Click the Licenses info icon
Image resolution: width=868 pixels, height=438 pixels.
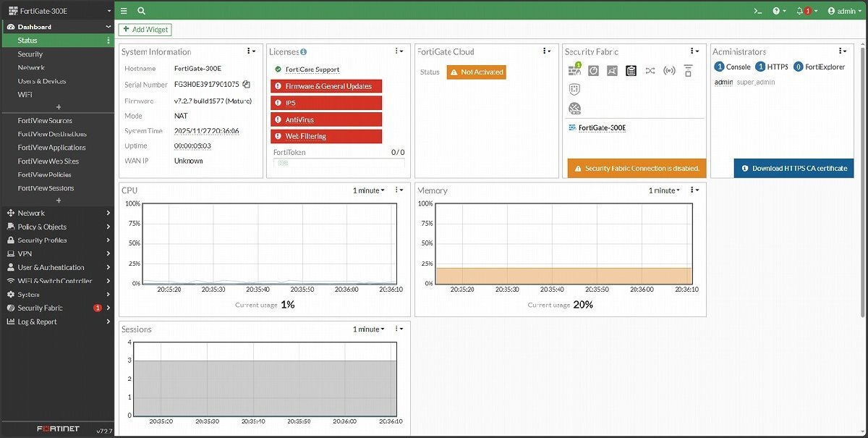[x=304, y=52]
